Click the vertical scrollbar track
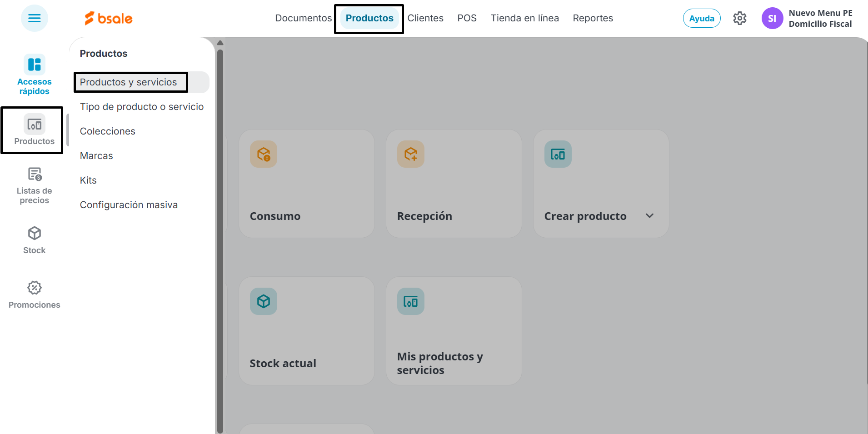 220,241
